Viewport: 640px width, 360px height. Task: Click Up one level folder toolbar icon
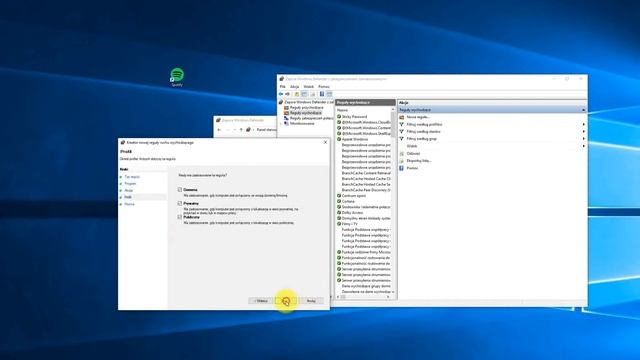tap(297, 94)
